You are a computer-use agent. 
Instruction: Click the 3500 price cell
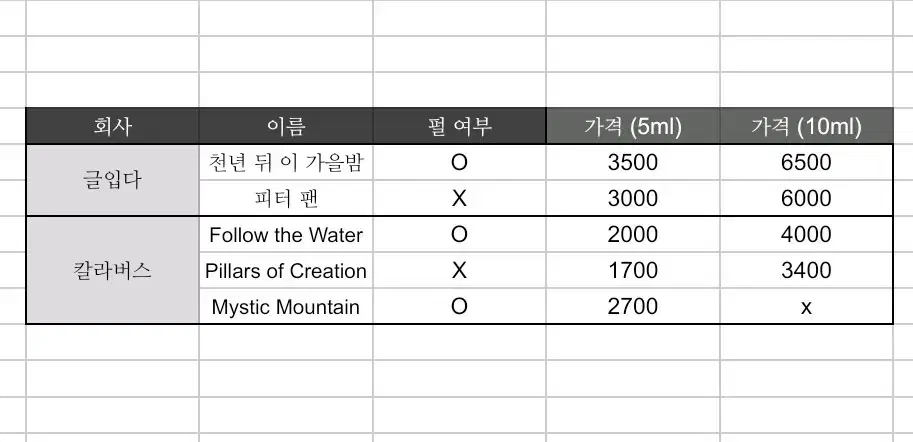pyautogui.click(x=632, y=162)
